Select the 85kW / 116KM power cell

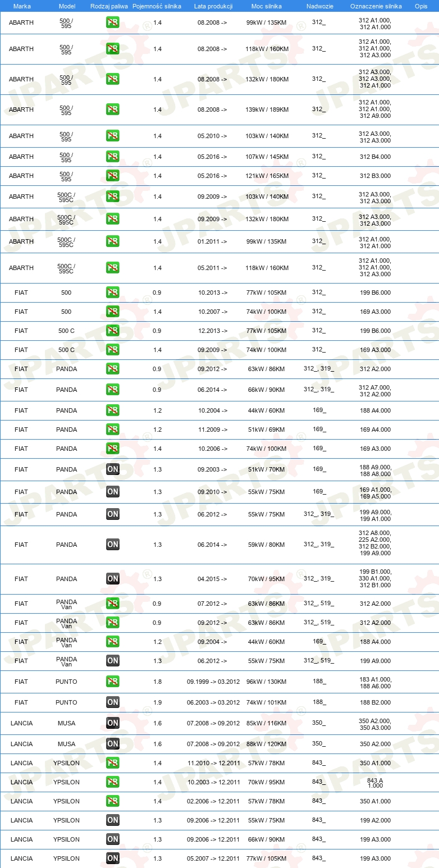[267, 723]
